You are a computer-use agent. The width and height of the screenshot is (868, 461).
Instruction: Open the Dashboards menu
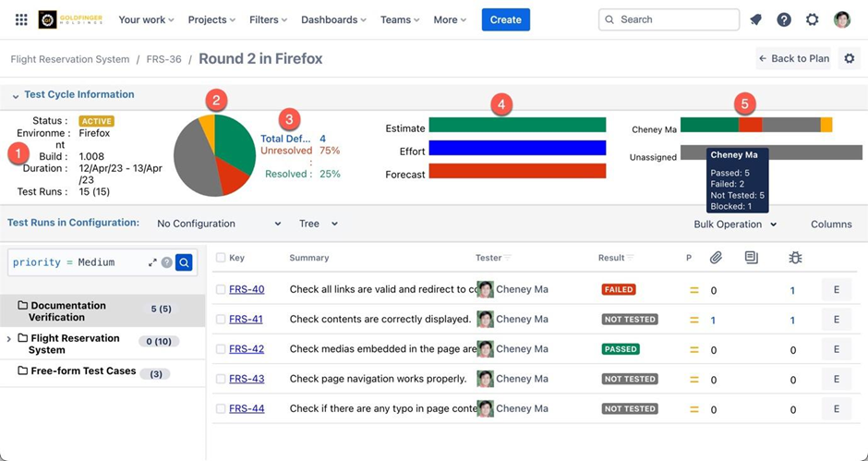pos(333,19)
